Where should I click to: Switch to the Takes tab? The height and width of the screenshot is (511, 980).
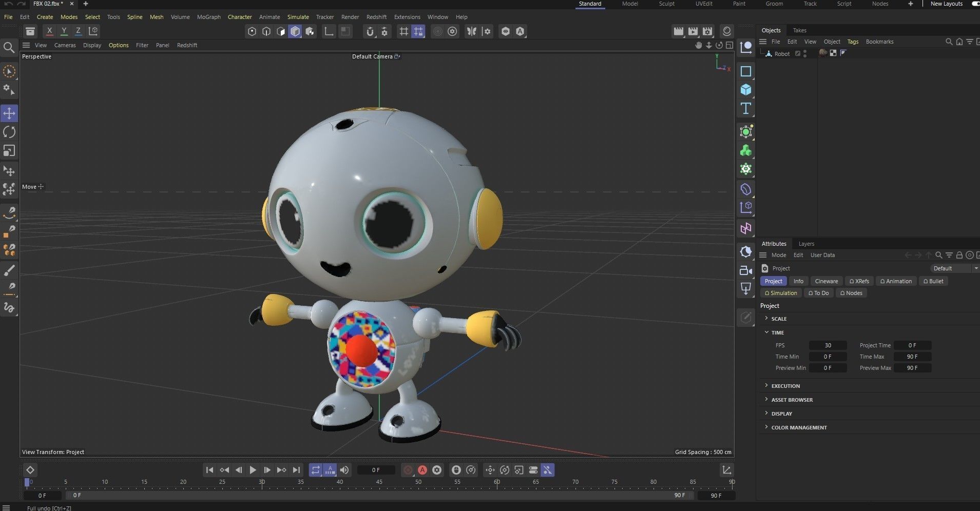click(x=799, y=30)
